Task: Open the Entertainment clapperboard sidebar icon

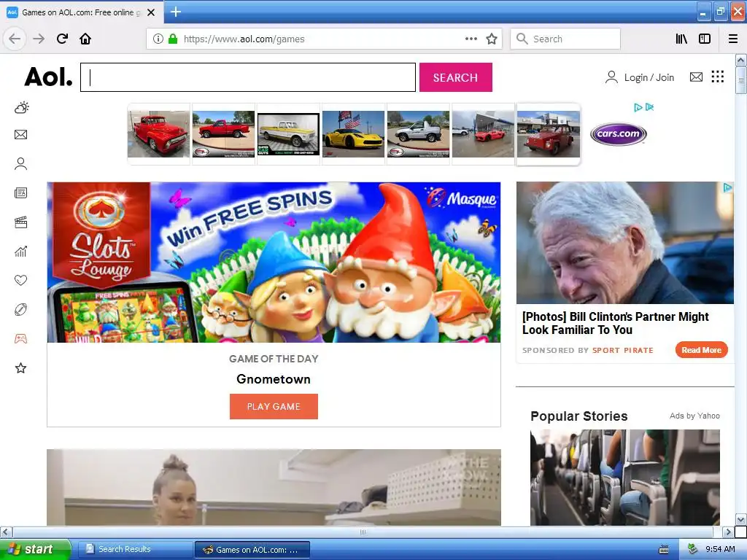Action: pos(21,222)
